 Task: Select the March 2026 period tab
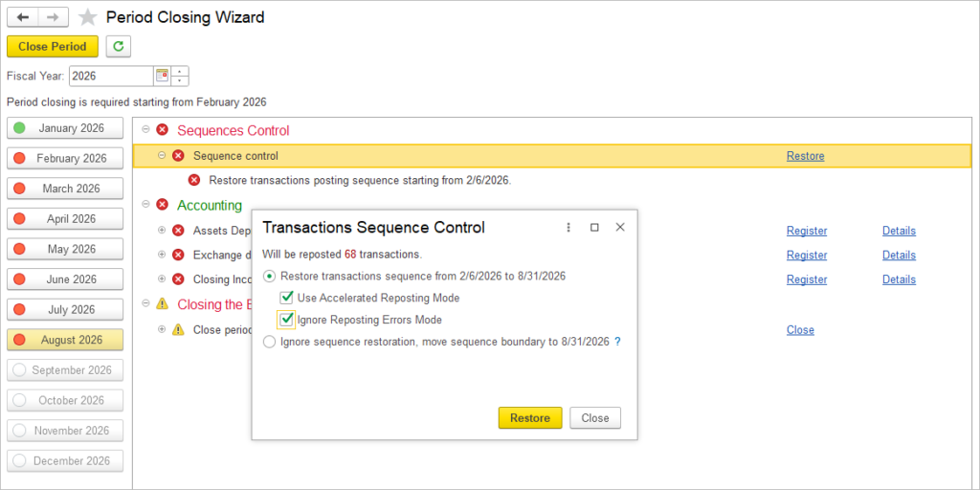(65, 189)
